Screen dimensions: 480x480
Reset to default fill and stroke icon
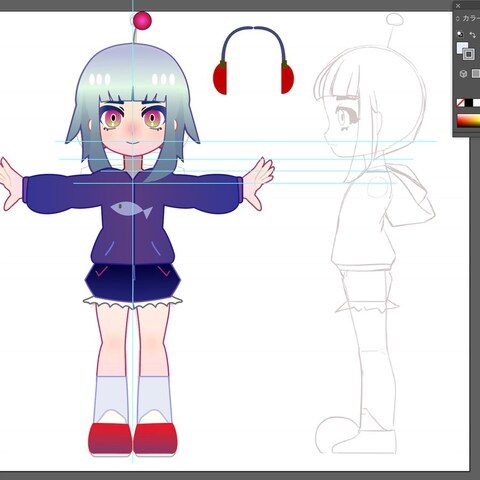coord(460,34)
